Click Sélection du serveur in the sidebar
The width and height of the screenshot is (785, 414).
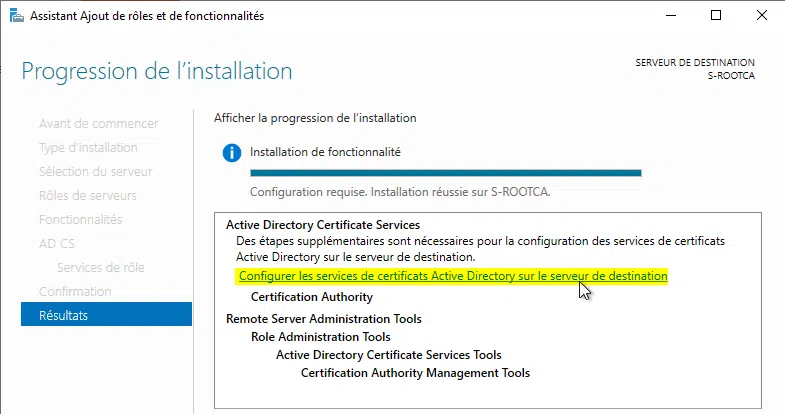click(x=96, y=171)
